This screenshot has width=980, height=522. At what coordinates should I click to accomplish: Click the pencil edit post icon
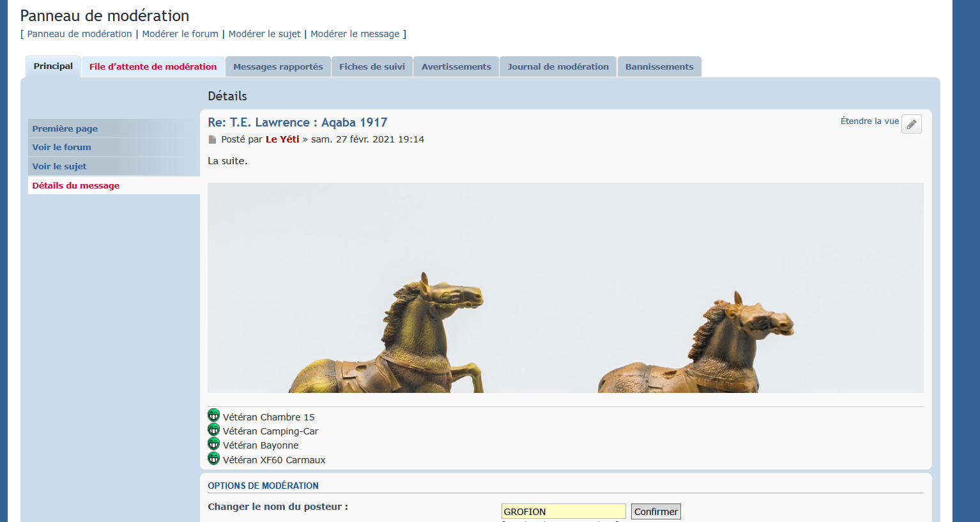(x=911, y=124)
